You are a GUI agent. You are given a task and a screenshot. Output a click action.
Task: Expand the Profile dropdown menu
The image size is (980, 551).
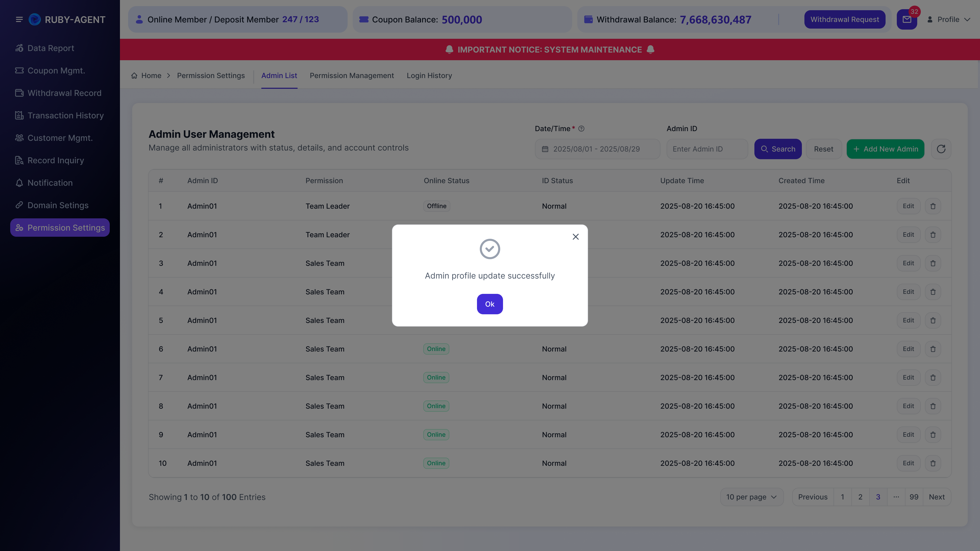point(949,19)
